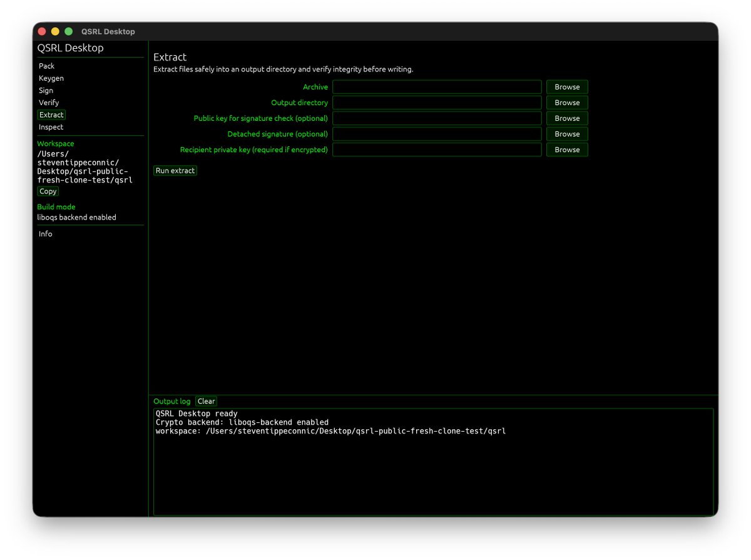751x560 pixels.
Task: Click the workspace path text in sidebar
Action: (84, 167)
